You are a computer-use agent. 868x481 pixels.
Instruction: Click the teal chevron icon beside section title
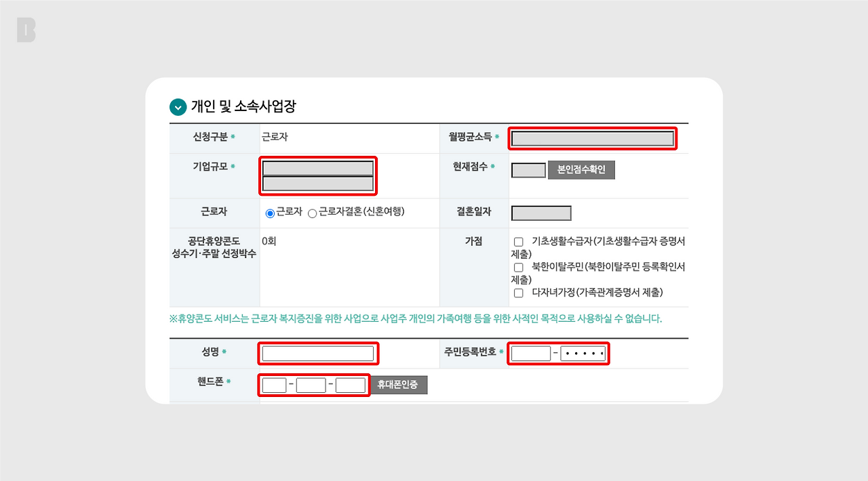coord(178,106)
